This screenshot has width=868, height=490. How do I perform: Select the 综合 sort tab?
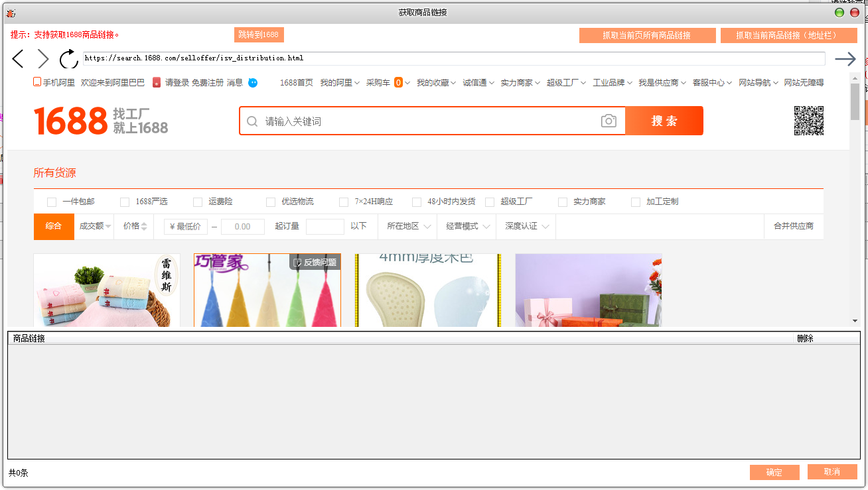[x=54, y=226]
